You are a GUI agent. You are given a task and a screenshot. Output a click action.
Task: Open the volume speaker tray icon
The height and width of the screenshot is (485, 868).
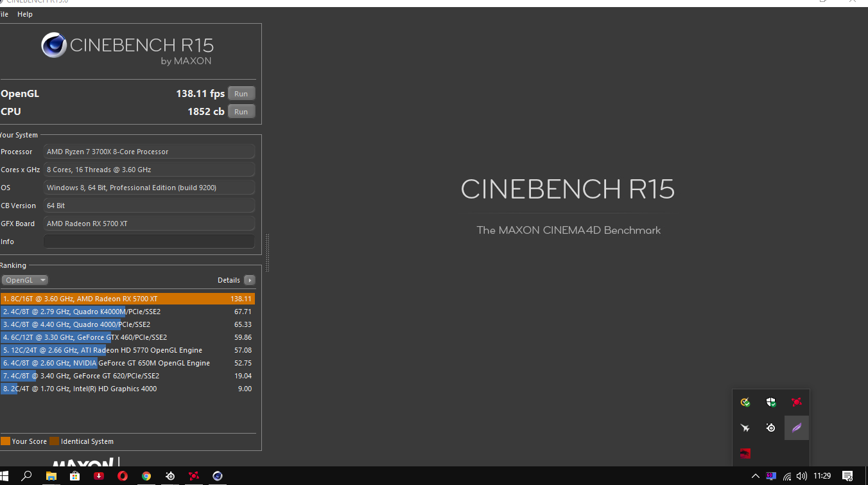point(802,476)
